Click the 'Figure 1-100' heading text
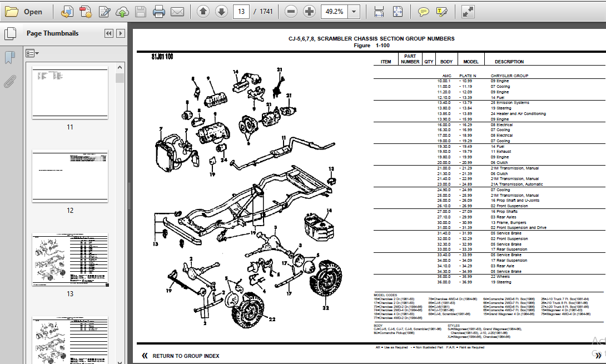606x364 pixels. (x=371, y=46)
